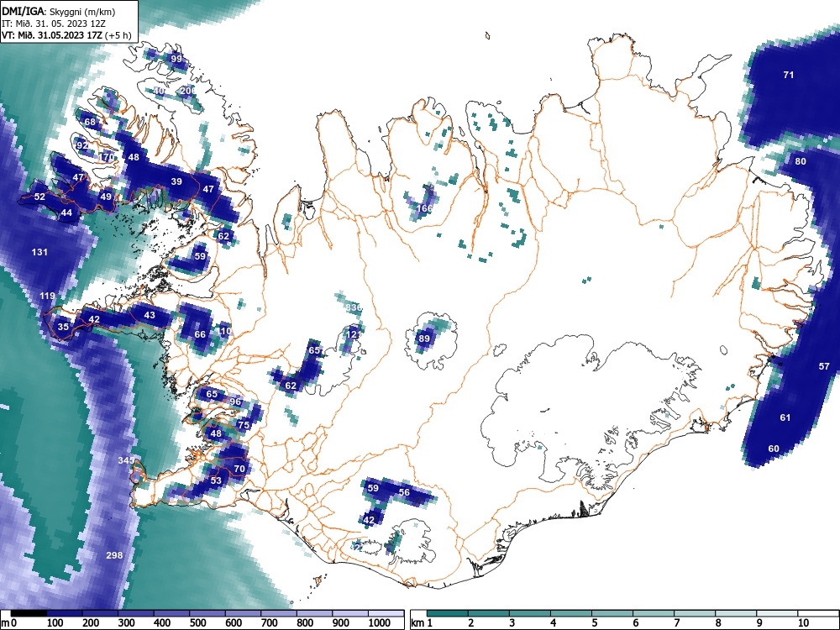Click the visibility value 121 on the map
Screen dimensions: 840x630
[354, 334]
